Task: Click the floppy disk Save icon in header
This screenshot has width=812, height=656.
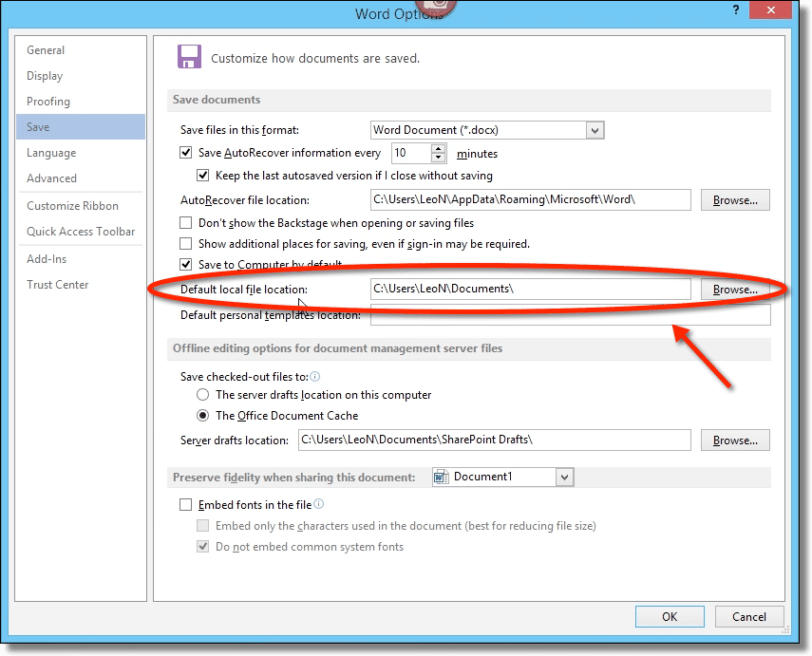Action: [189, 57]
